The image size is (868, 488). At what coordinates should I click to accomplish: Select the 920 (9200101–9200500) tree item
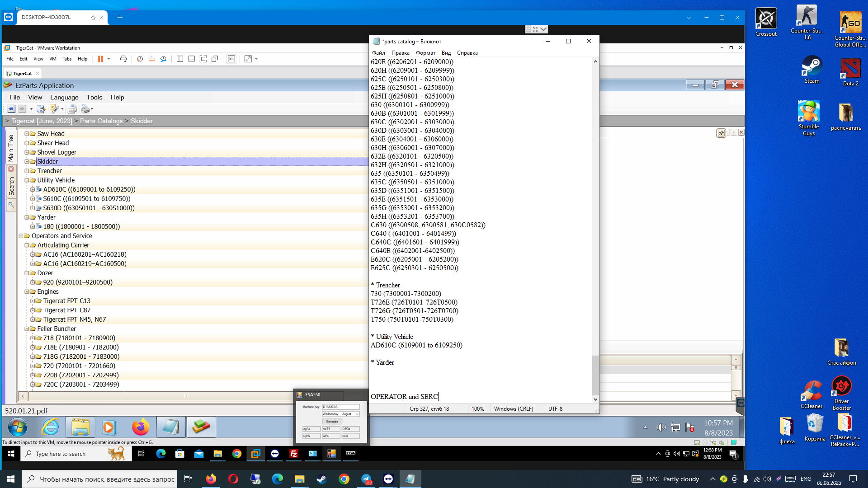(x=78, y=282)
